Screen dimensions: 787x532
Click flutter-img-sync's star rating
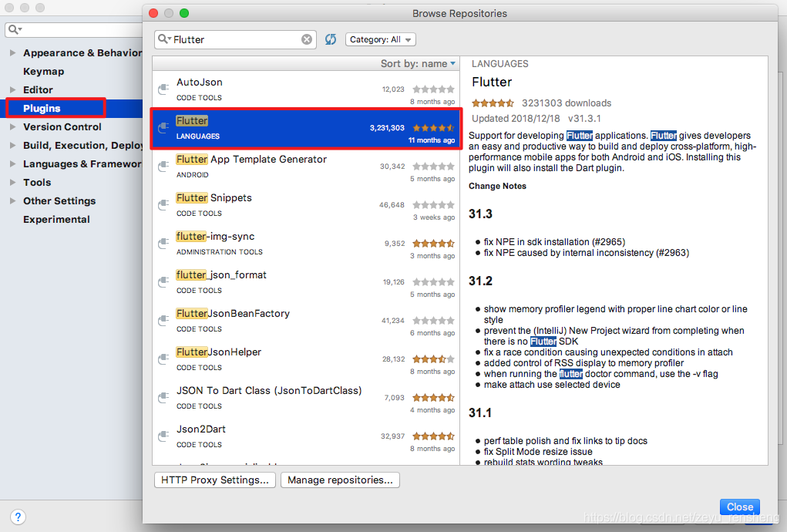tap(434, 244)
